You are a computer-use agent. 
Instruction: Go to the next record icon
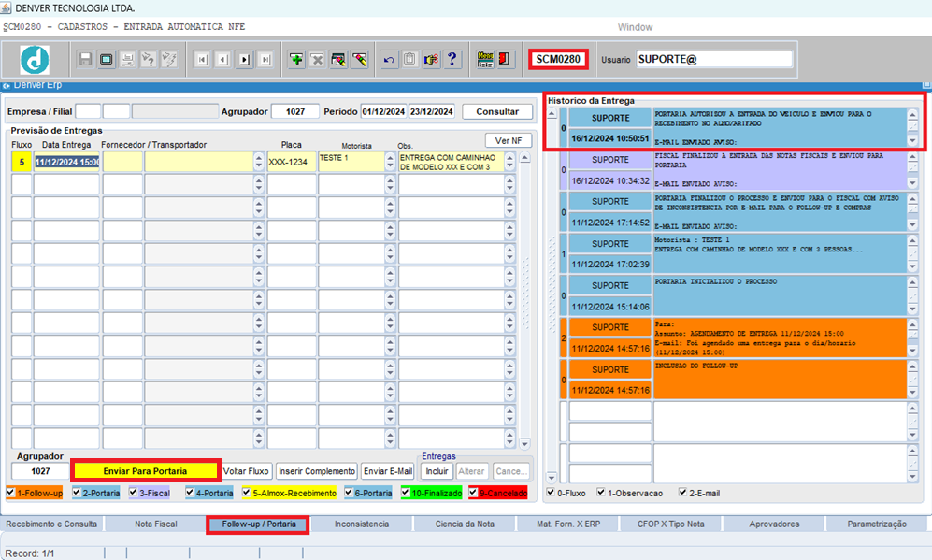click(244, 60)
